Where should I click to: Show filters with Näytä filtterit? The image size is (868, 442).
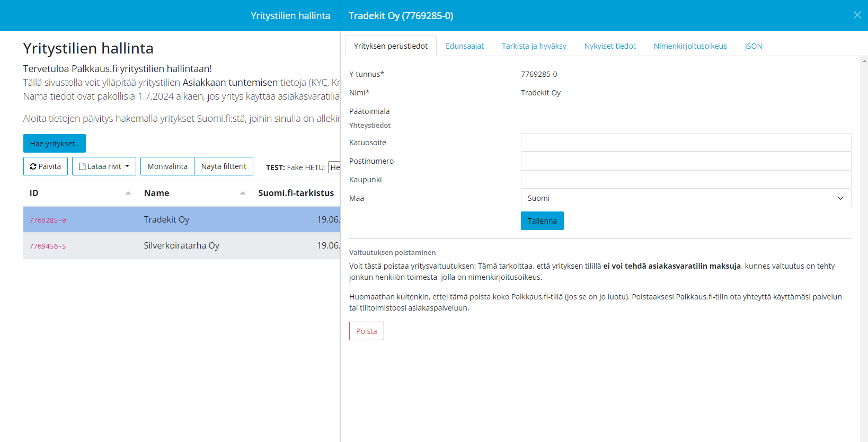[224, 166]
